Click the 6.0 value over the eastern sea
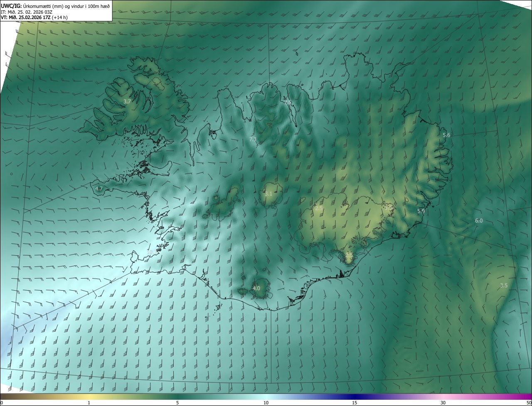 pyautogui.click(x=479, y=221)
